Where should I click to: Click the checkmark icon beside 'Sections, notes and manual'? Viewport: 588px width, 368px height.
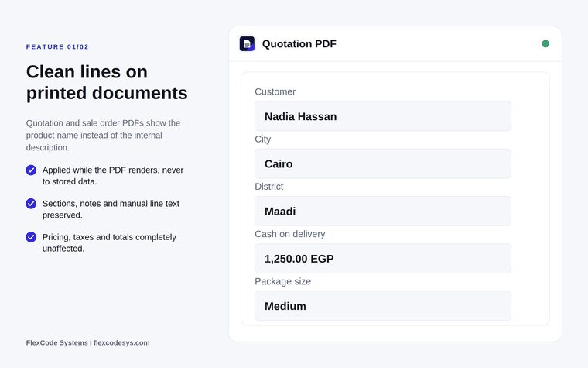pyautogui.click(x=31, y=204)
